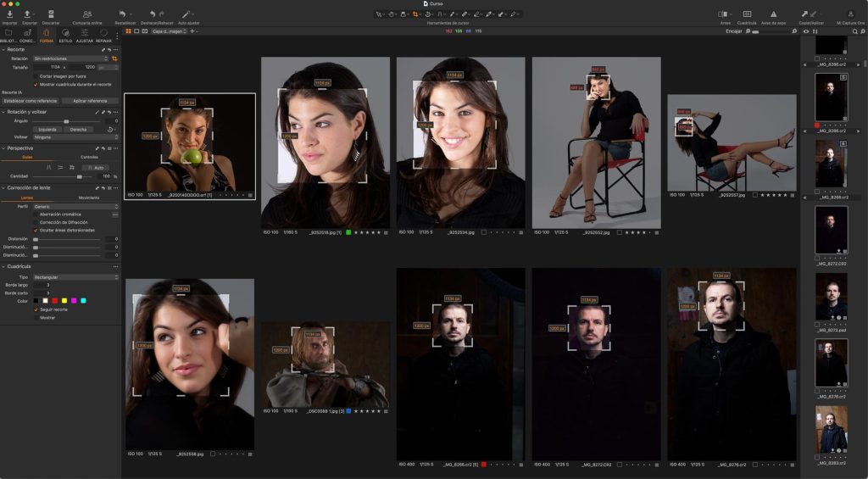Open the layer selector dropdown in viewer bar
The width and height of the screenshot is (868, 479).
click(169, 31)
